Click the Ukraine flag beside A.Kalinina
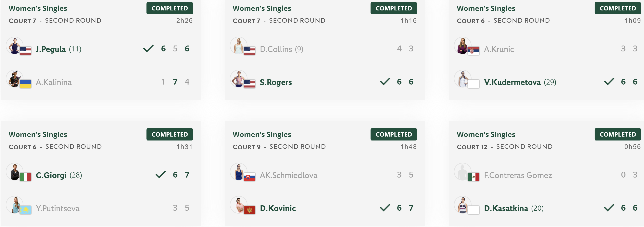The image size is (644, 227). click(26, 84)
